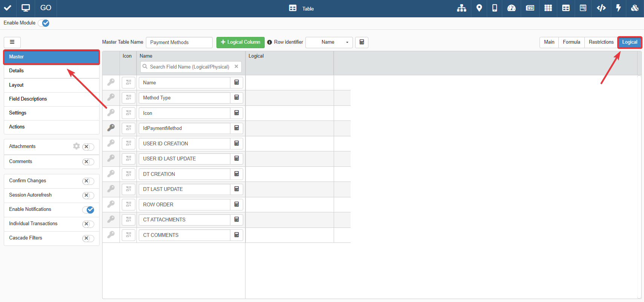The height and width of the screenshot is (302, 644).
Task: Open the Row identifier Name dropdown
Action: (329, 42)
